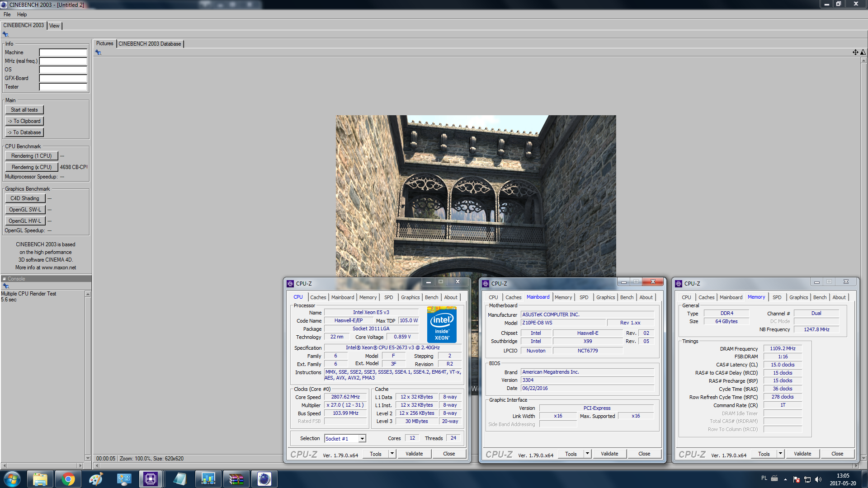Viewport: 868px width, 488px height.
Task: Click the OS input field
Action: [63, 70]
